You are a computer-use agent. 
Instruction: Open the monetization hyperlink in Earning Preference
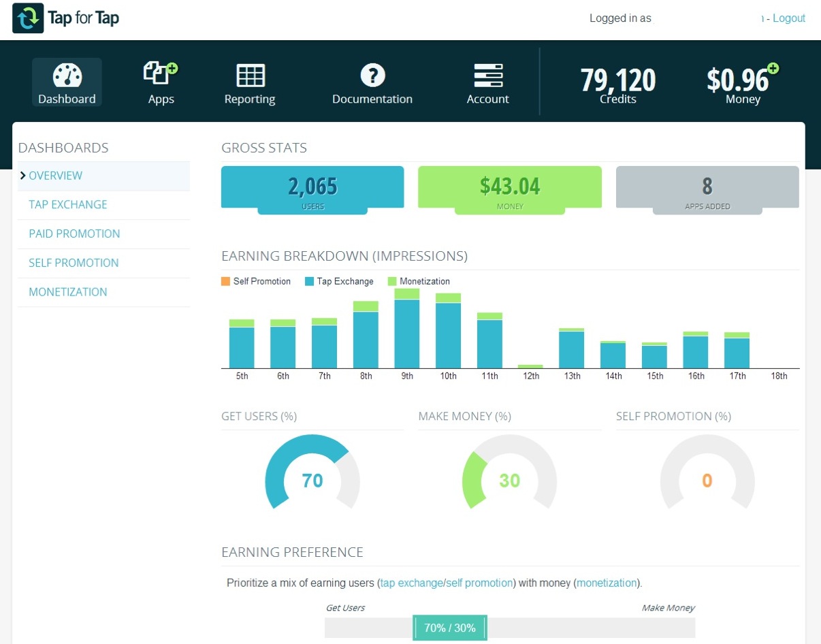[607, 583]
